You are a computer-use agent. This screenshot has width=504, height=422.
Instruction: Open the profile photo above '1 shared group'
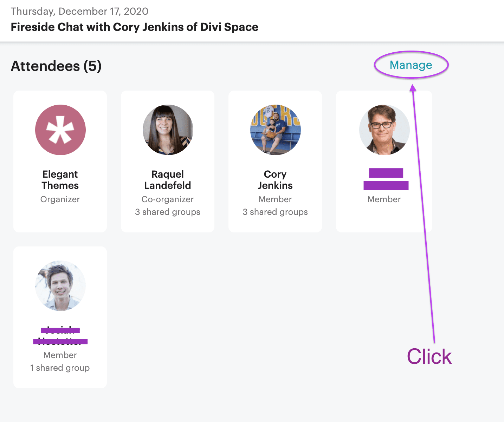[60, 286]
